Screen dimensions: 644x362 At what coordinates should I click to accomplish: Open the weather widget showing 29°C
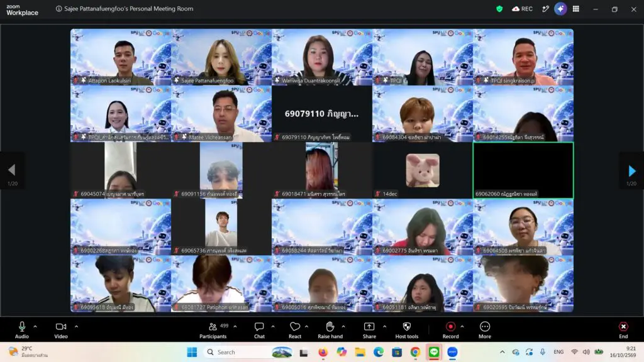tap(29, 352)
